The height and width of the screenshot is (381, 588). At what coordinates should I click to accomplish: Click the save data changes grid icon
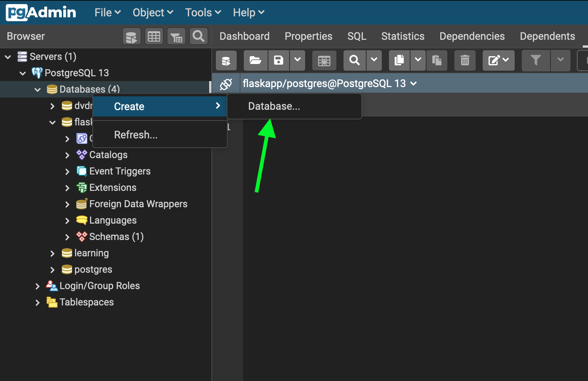[x=324, y=60]
